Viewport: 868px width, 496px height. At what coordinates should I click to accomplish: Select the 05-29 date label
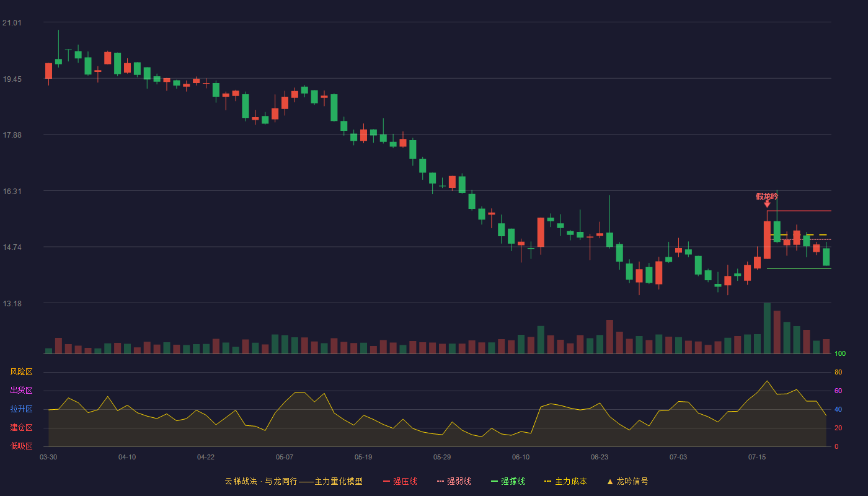click(442, 457)
